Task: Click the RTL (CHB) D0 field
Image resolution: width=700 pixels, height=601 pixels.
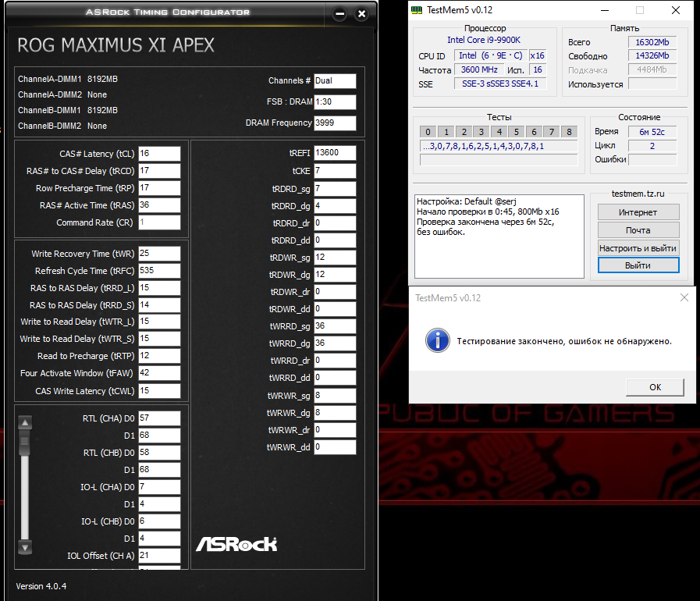Action: click(159, 453)
